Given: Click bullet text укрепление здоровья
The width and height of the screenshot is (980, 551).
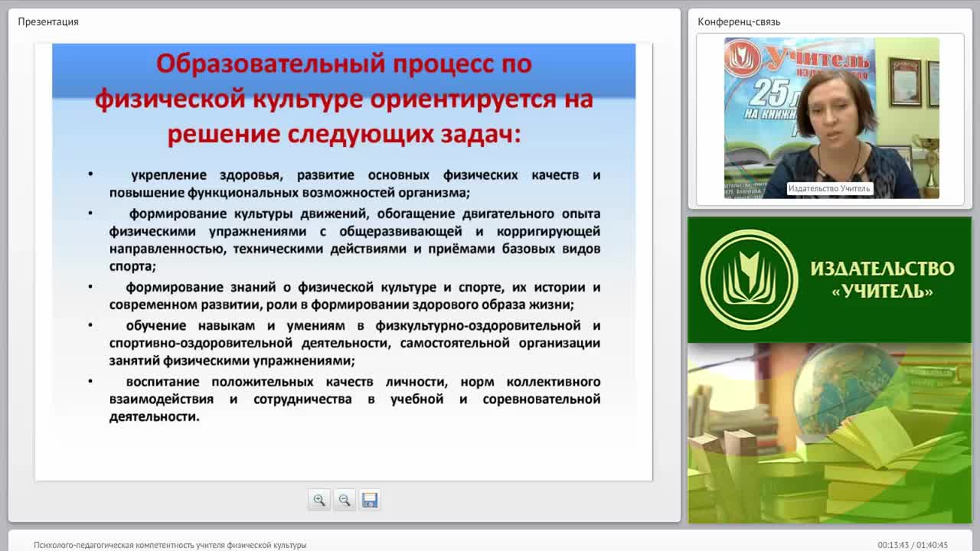Looking at the screenshot, I should [354, 184].
